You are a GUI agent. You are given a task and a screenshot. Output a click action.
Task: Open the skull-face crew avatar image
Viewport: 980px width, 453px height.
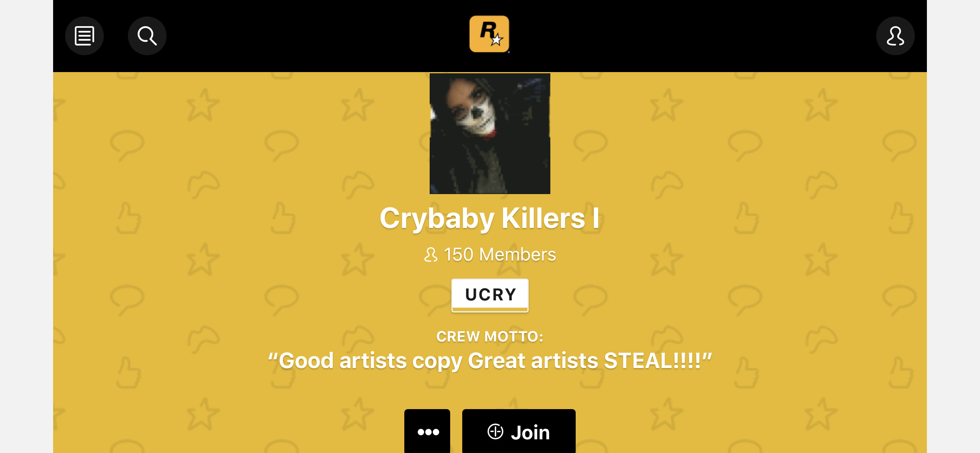[x=490, y=134]
